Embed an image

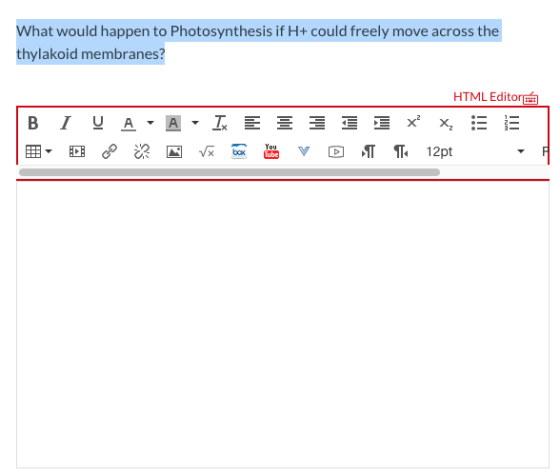point(174,152)
